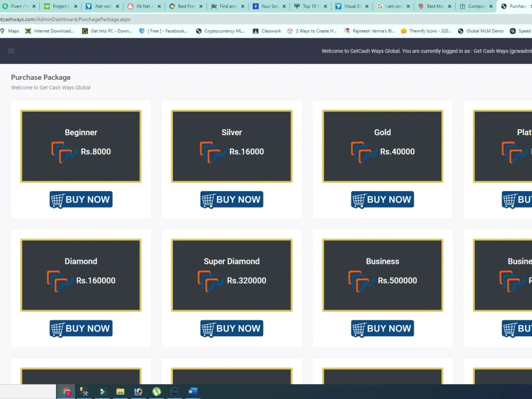Open the Internet Download bookmark
This screenshot has width=532, height=399.
49,31
